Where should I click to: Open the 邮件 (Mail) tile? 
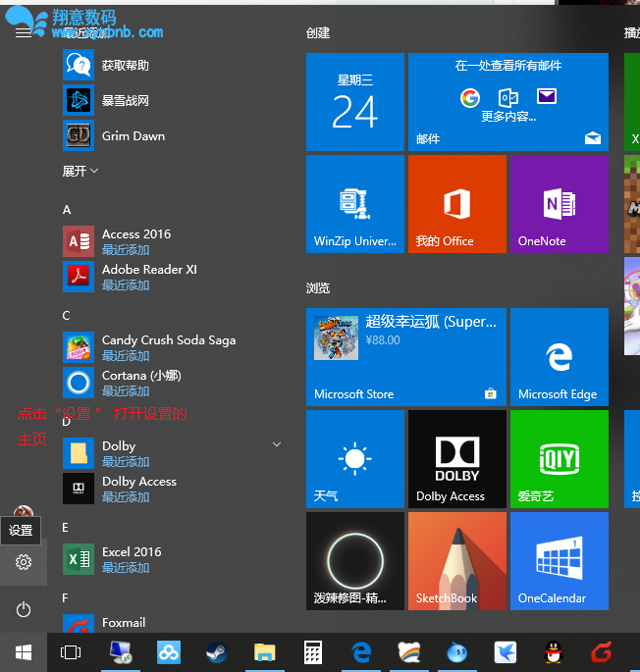[508, 102]
